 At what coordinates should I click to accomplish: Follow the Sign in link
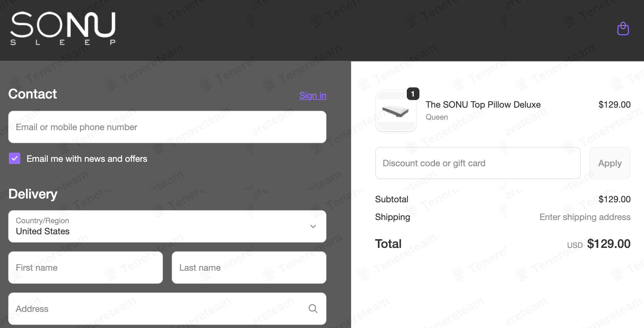pyautogui.click(x=313, y=95)
